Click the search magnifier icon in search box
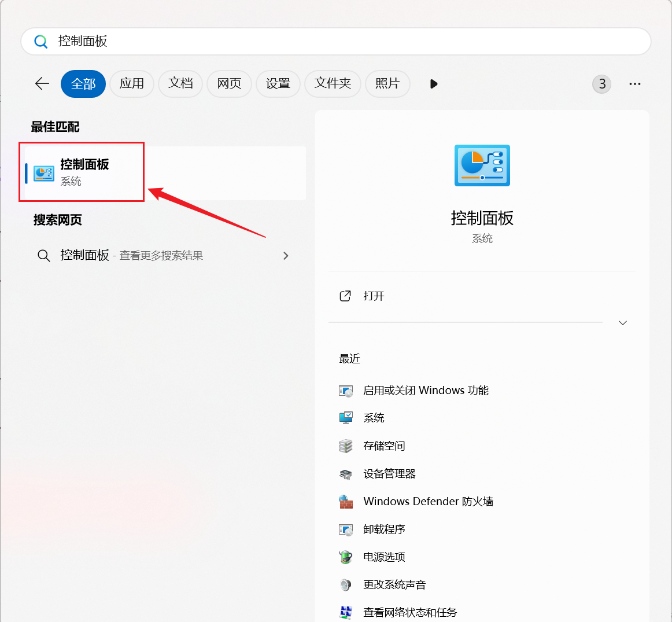The height and width of the screenshot is (622, 672). coord(40,42)
